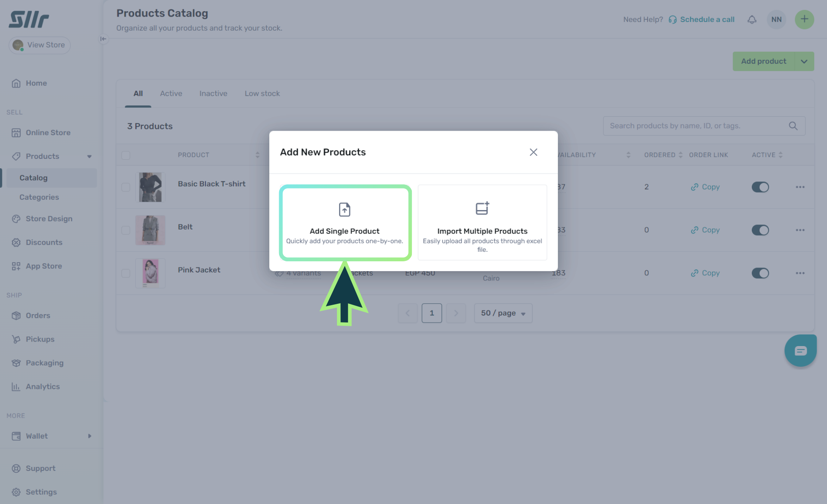
Task: Open Categories in the sidebar
Action: [x=39, y=197]
